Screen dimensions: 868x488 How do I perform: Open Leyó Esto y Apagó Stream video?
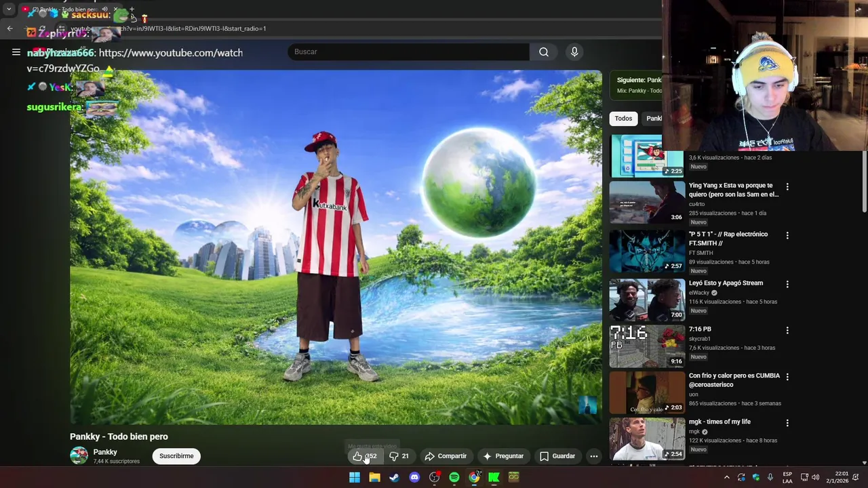(726, 283)
